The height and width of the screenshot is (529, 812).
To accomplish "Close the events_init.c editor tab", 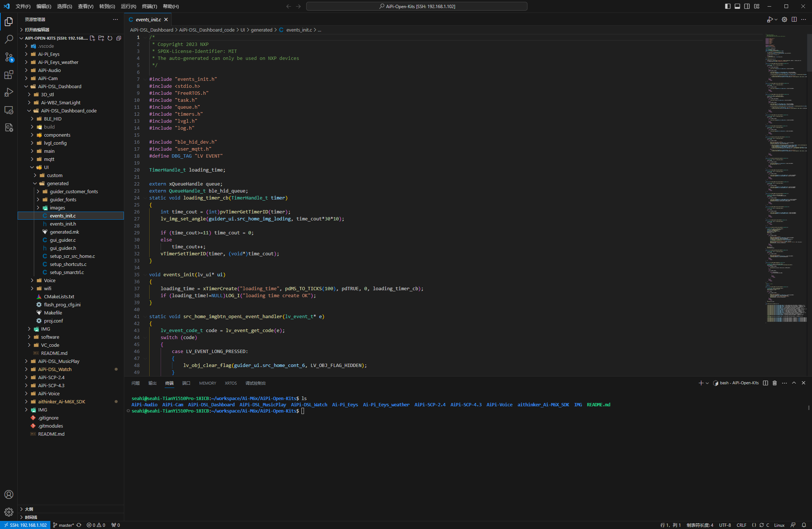I will point(166,19).
